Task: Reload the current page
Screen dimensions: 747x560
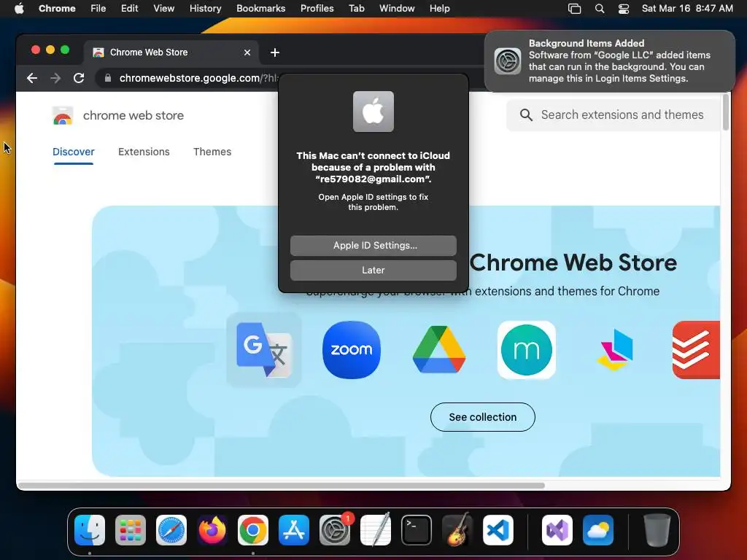Action: tap(79, 78)
